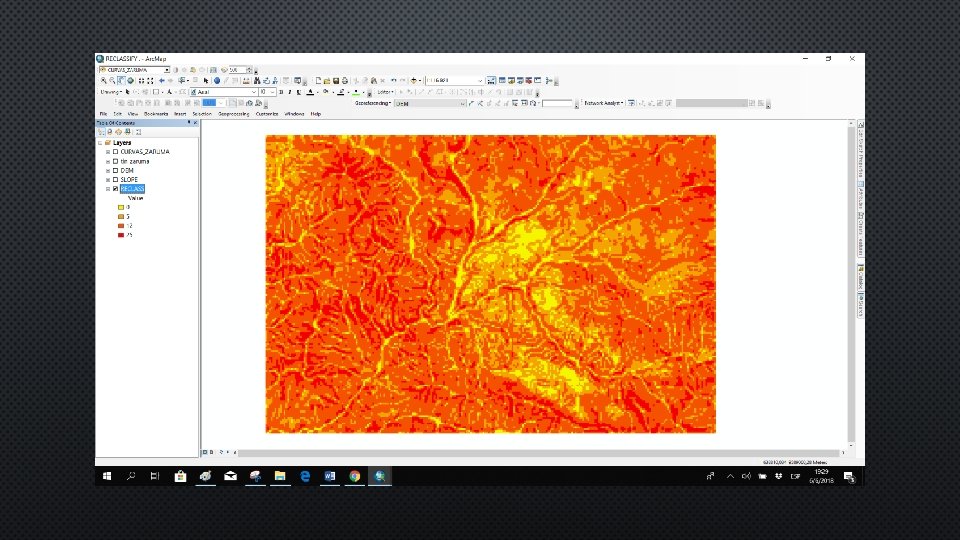The image size is (960, 540).
Task: Open the map scale dropdown
Action: [x=481, y=80]
